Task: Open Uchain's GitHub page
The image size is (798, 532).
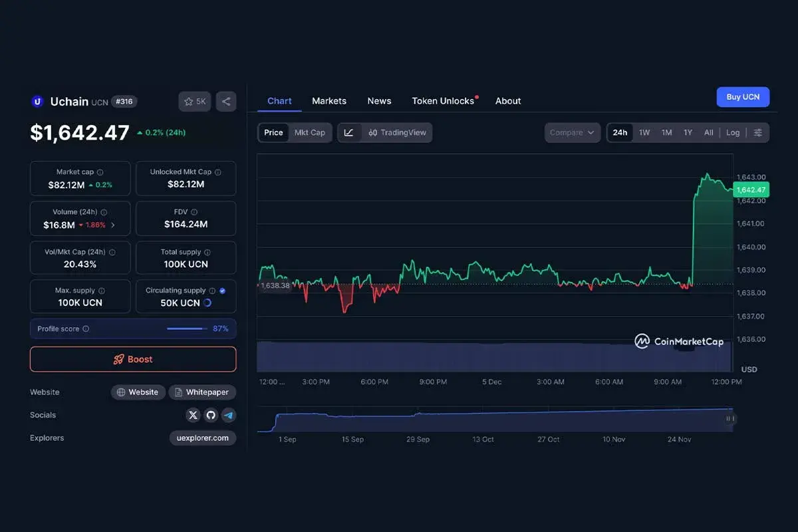Action: point(211,415)
